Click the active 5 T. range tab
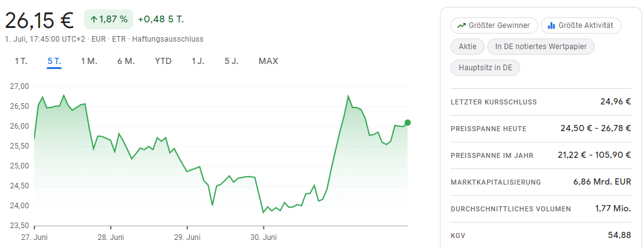 click(54, 61)
